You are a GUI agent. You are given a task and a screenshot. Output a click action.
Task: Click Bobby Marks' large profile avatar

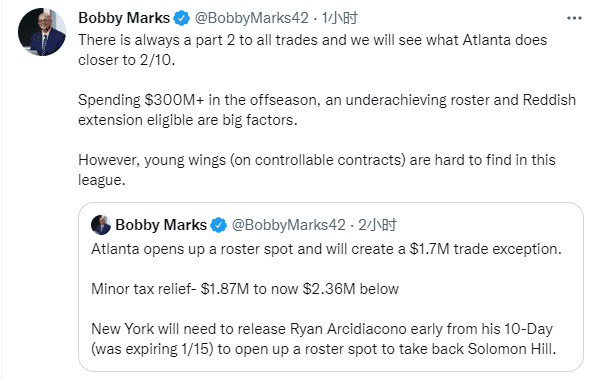[x=42, y=32]
